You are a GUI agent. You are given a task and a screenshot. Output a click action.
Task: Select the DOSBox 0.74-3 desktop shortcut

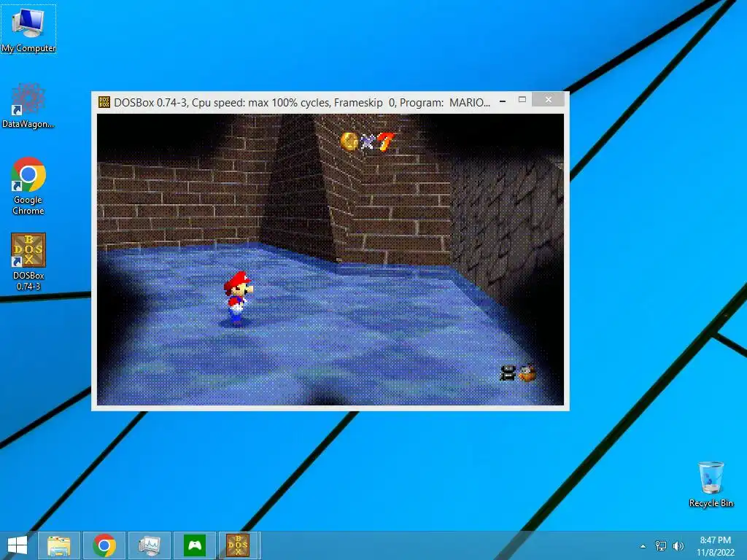coord(28,262)
